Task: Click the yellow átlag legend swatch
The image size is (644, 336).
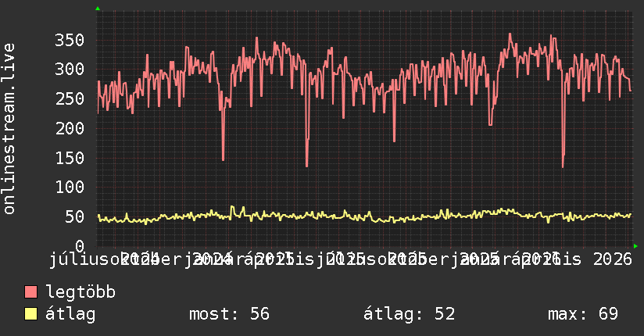Action: [30, 314]
